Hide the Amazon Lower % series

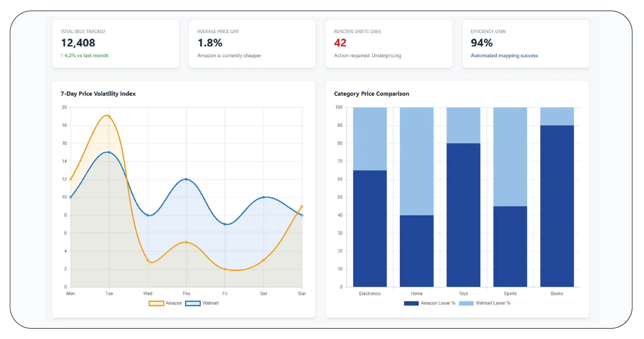[411, 303]
